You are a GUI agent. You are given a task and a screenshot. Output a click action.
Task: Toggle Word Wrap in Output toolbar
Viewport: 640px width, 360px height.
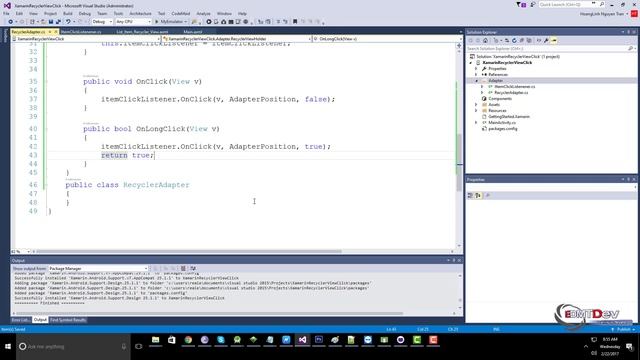pos(193,269)
